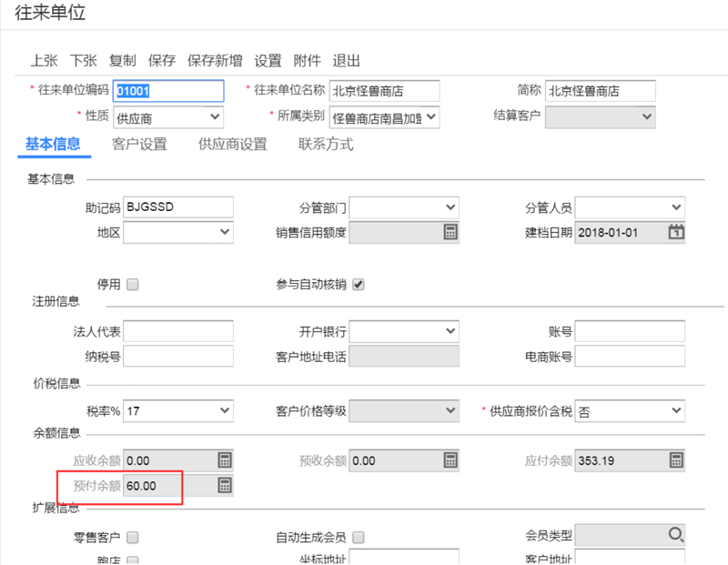This screenshot has height=565, width=728.
Task: Click the 客户地址电话 field
Action: pos(404,356)
